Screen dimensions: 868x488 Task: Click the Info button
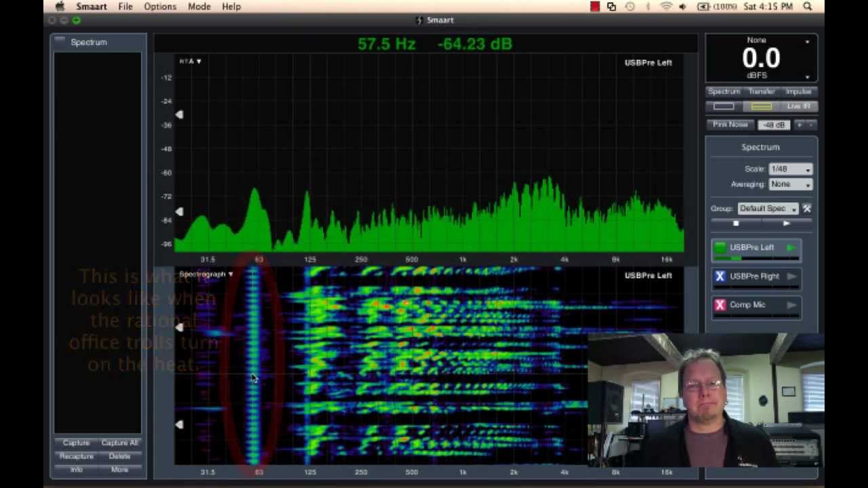click(76, 470)
